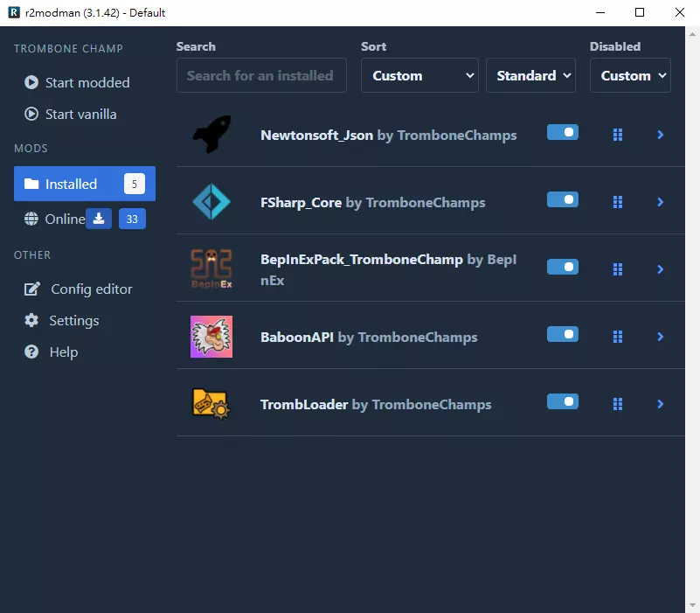The width and height of the screenshot is (700, 613).
Task: Click the Help question mark icon
Action: coord(31,352)
